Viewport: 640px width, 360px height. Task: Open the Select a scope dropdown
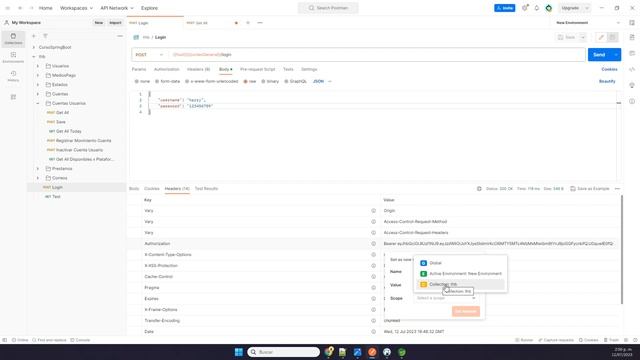tap(446, 298)
